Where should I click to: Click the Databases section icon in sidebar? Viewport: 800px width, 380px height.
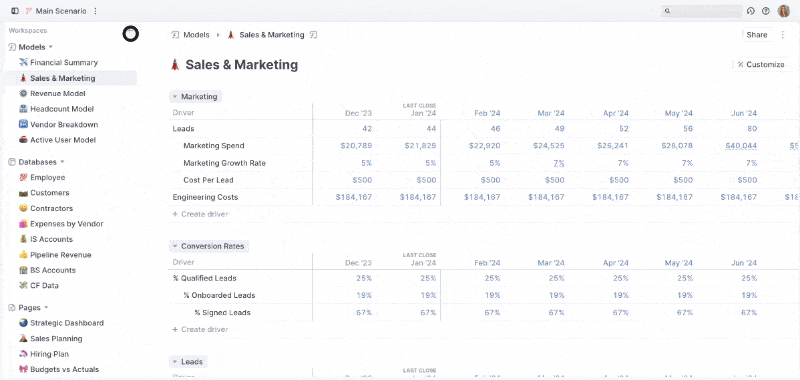click(12, 162)
